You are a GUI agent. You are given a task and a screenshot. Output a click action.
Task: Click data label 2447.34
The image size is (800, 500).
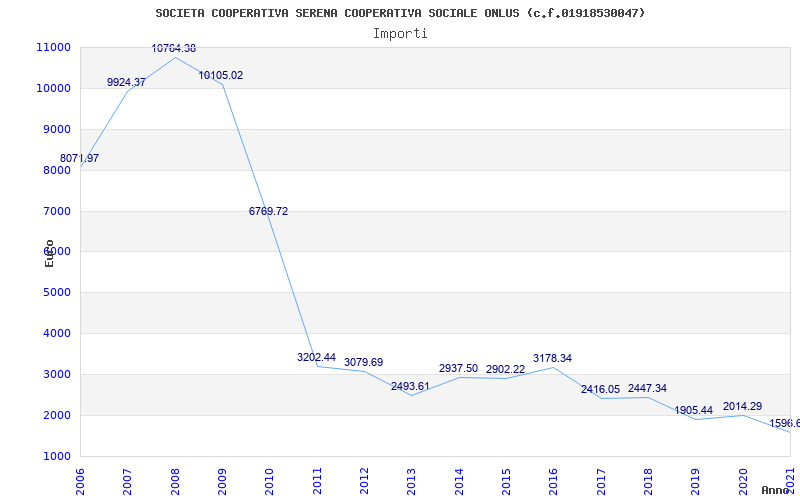tap(647, 388)
